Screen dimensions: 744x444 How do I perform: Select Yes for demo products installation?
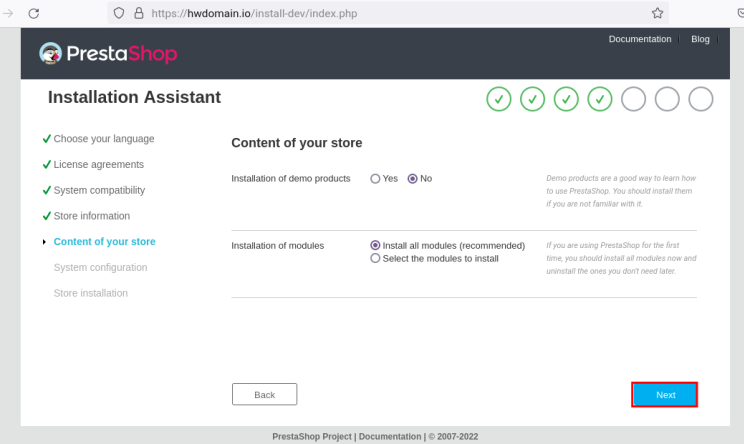pyautogui.click(x=376, y=179)
